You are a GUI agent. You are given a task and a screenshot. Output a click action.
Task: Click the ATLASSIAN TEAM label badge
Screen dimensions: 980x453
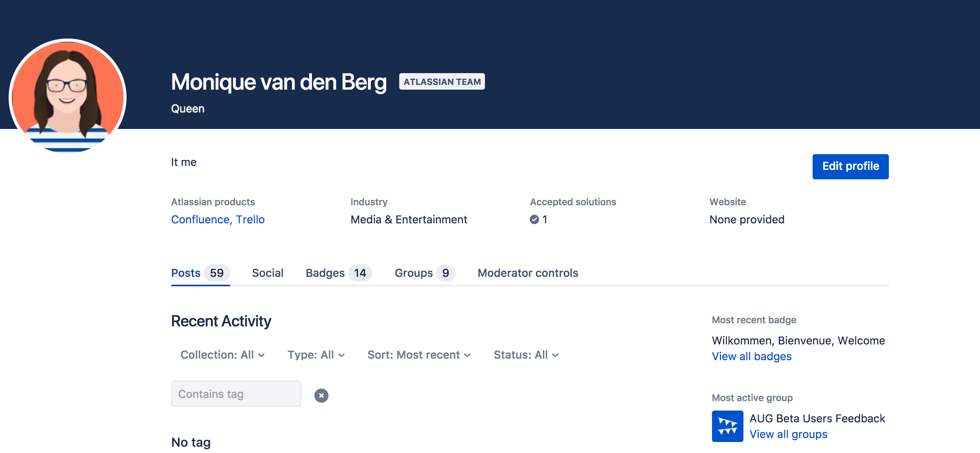pos(442,81)
